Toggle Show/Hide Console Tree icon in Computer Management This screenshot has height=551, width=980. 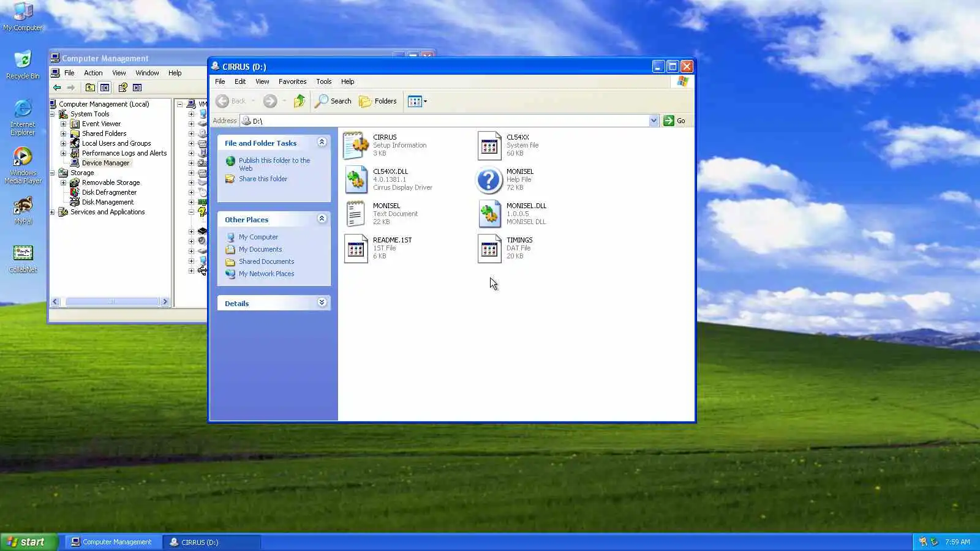[x=105, y=88]
